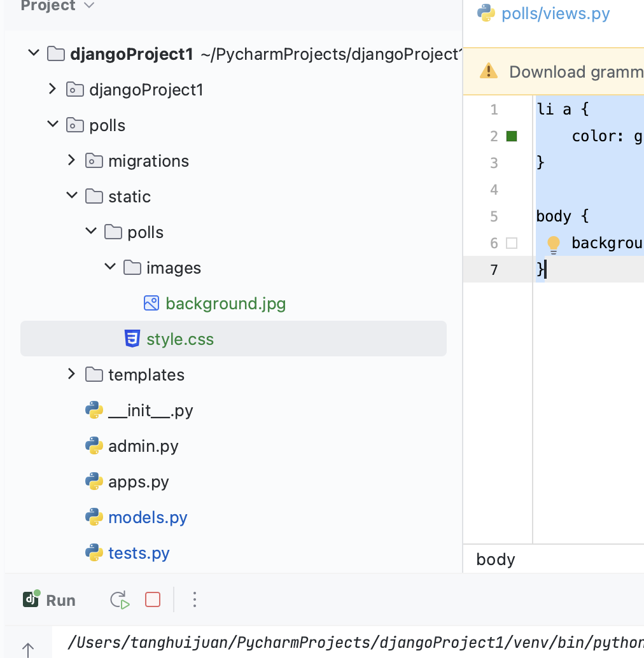The width and height of the screenshot is (644, 658).
Task: Click the rerun server icon
Action: click(x=120, y=600)
